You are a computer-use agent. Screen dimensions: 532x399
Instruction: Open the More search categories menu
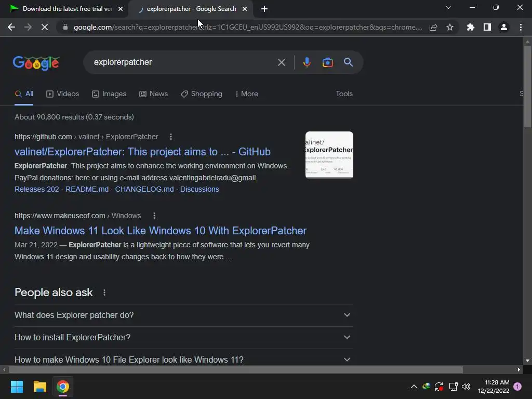[x=247, y=94]
